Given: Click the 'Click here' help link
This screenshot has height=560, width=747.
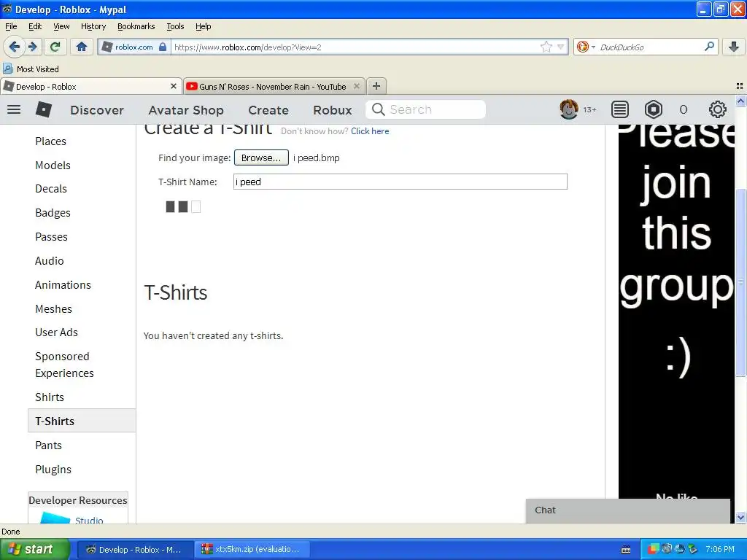Looking at the screenshot, I should pyautogui.click(x=370, y=131).
